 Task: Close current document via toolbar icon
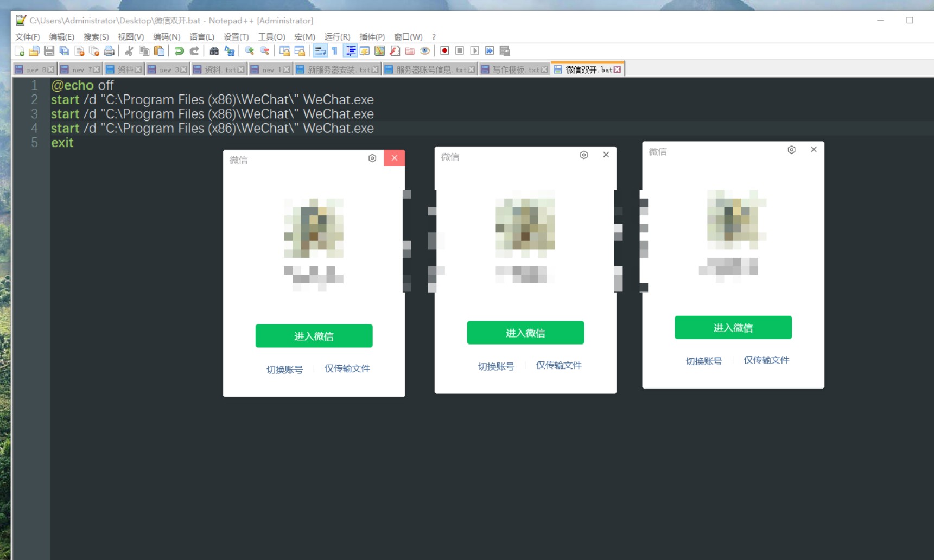(79, 51)
